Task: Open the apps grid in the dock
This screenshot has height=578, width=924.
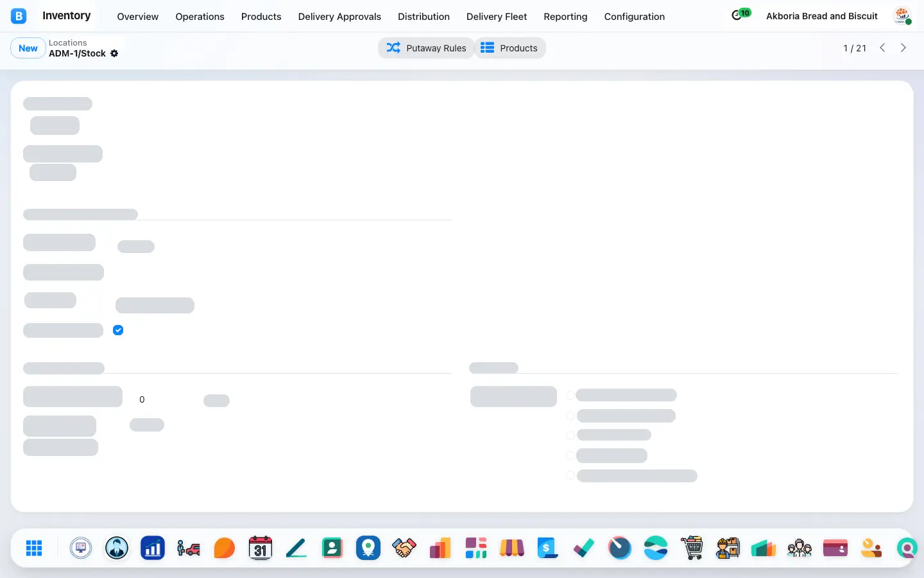Action: click(x=34, y=548)
